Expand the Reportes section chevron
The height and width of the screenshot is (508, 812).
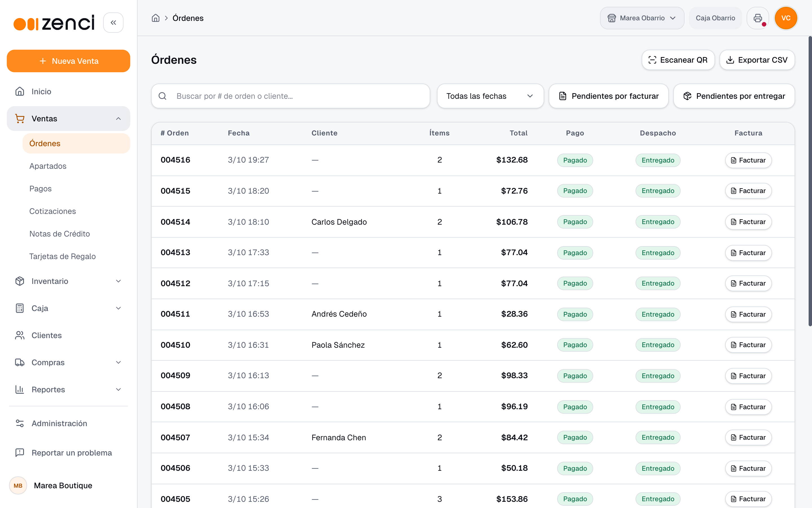(x=118, y=389)
